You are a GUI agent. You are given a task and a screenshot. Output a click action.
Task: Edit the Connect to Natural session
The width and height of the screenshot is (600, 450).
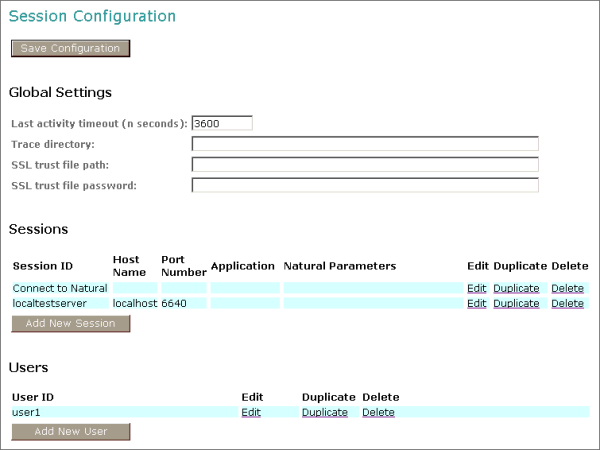(x=476, y=288)
